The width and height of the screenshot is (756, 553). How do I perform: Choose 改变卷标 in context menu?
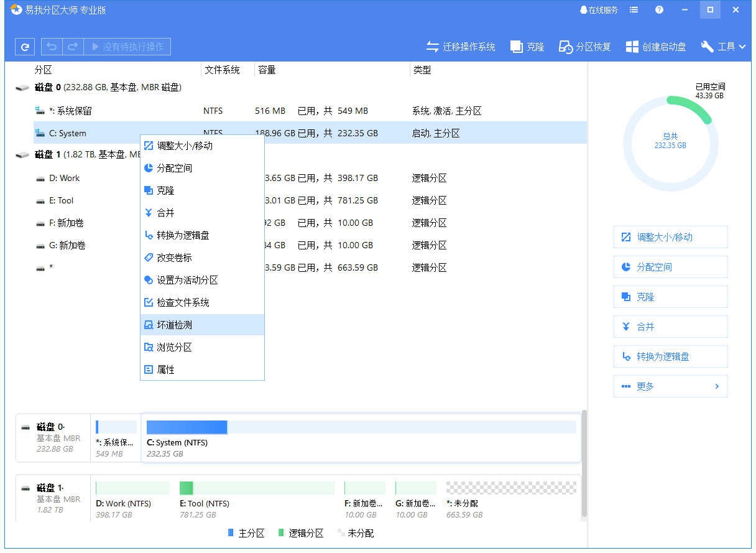pos(202,258)
